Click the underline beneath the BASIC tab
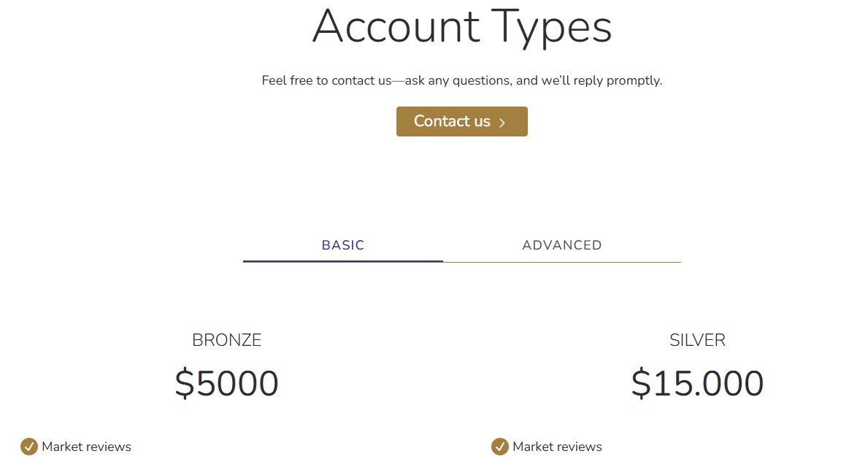 [x=342, y=261]
